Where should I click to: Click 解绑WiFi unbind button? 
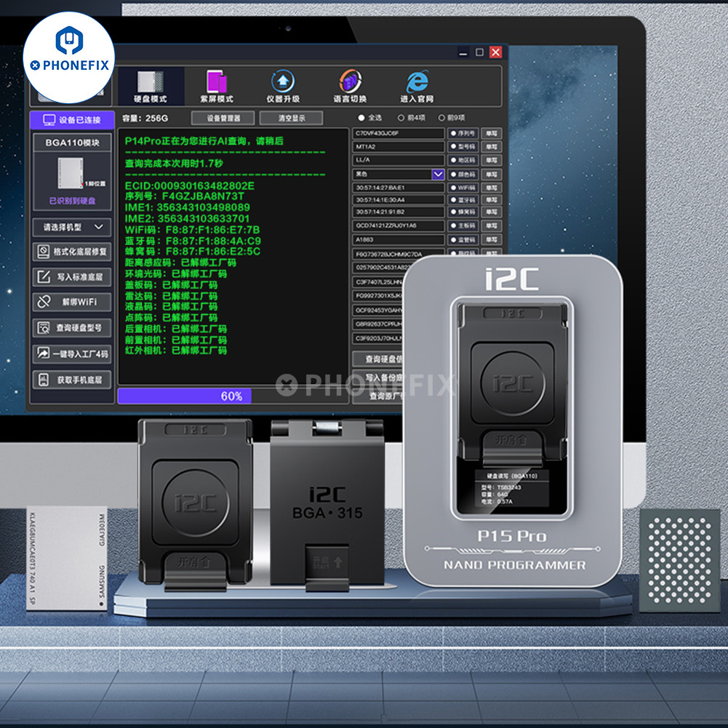(72, 301)
